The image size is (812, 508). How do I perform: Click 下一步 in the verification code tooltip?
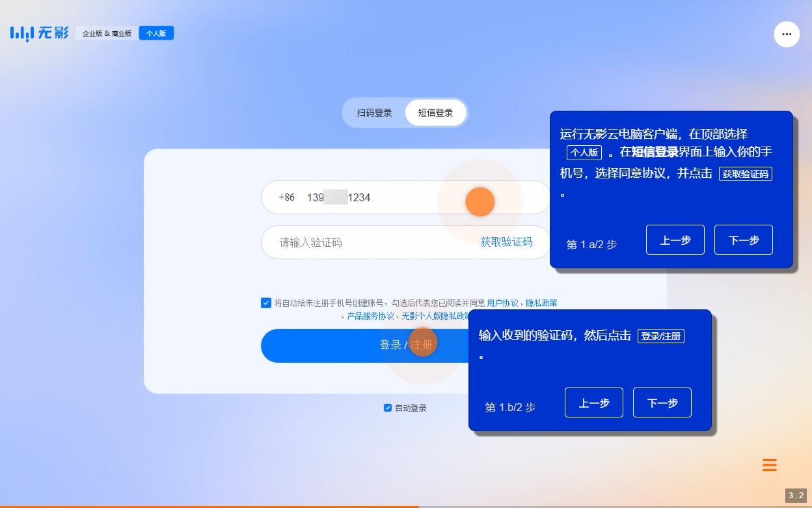[662, 402]
